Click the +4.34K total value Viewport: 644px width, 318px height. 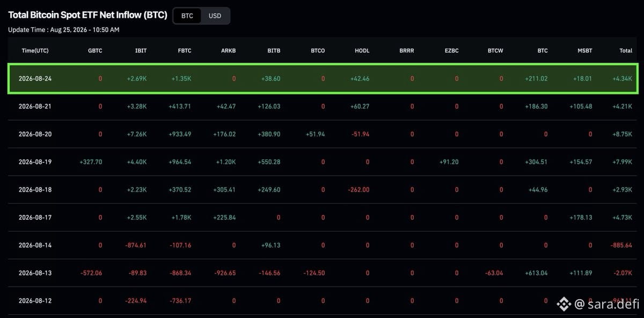(x=623, y=78)
